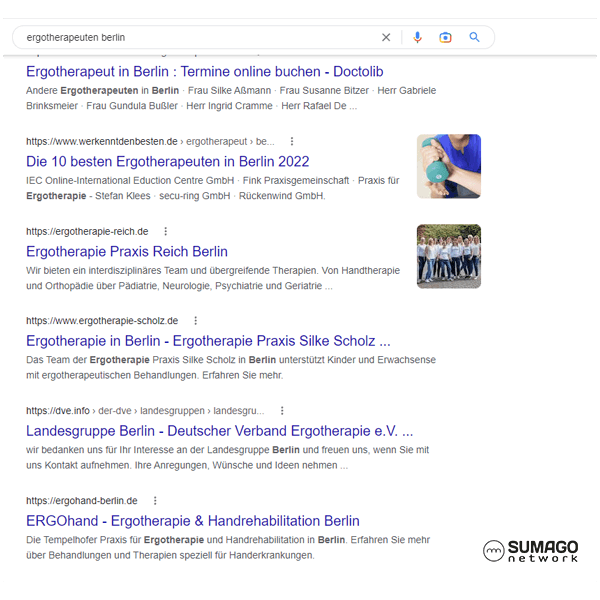The image size is (600, 600).
Task: Start voice search with the microphone icon
Action: coord(417,37)
